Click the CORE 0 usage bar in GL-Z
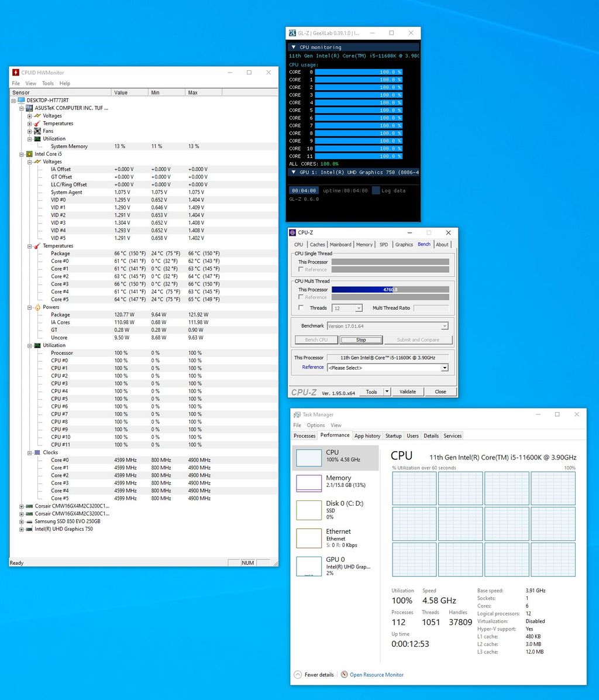Screen dimensions: 599x700 pyautogui.click(x=359, y=72)
